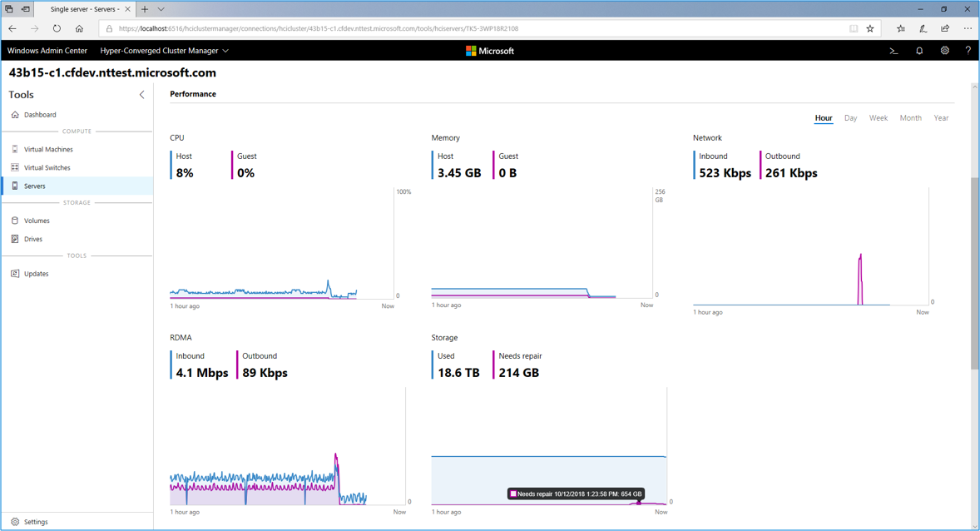
Task: Click the browser back arrow
Action: pos(12,29)
